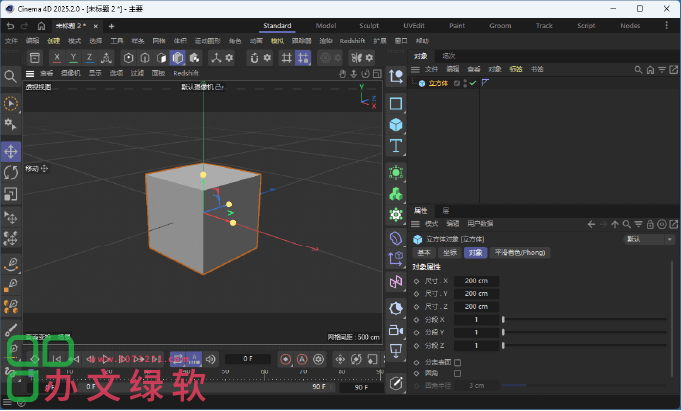The image size is (681, 411).
Task: Open snap settings gear beside magnet icon
Action: pyautogui.click(x=268, y=58)
